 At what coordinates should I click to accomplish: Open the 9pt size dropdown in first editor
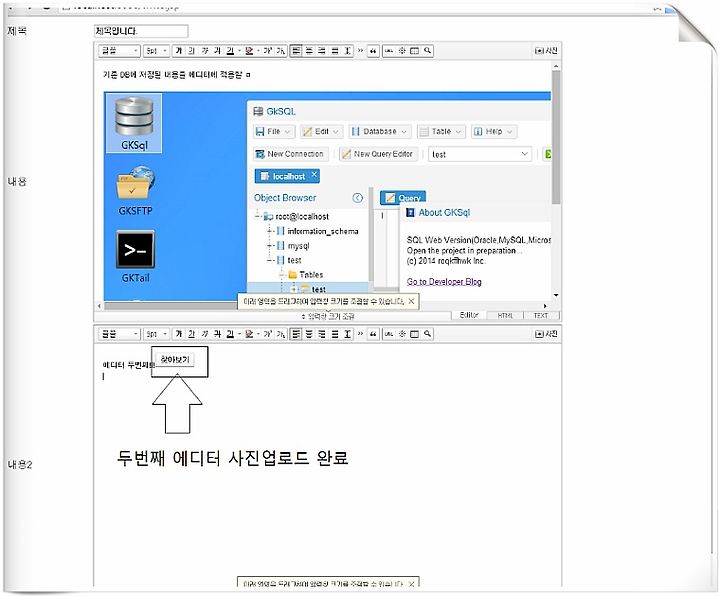point(156,51)
